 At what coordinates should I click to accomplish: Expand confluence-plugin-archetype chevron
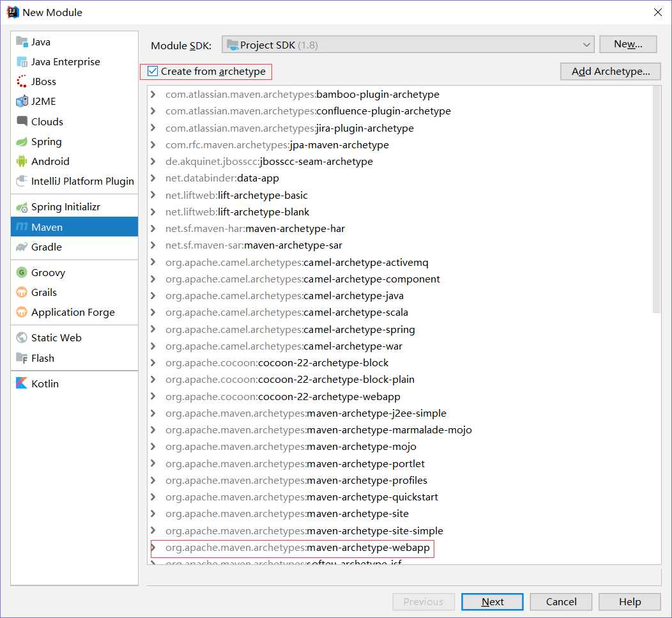click(153, 111)
